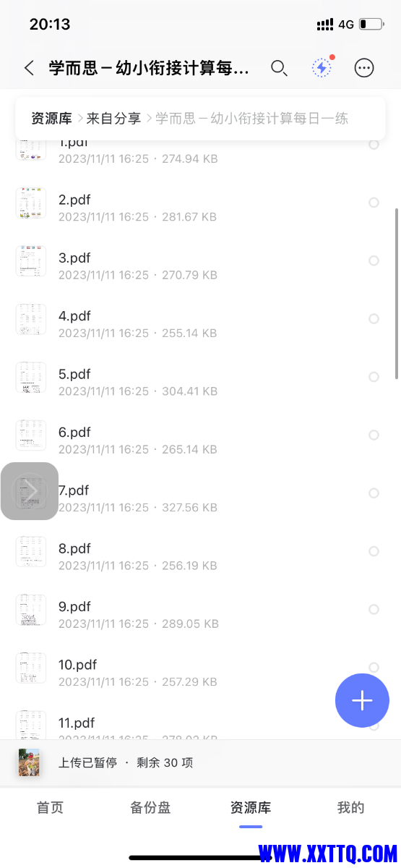Expand the floating side arrow panel

click(x=29, y=491)
